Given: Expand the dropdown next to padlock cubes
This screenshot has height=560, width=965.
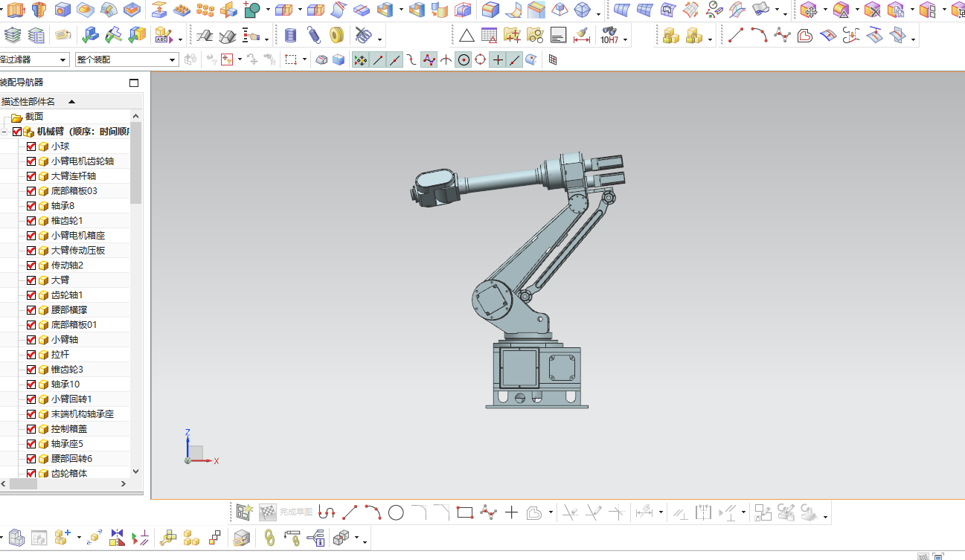Looking at the screenshot, I should [x=711, y=39].
